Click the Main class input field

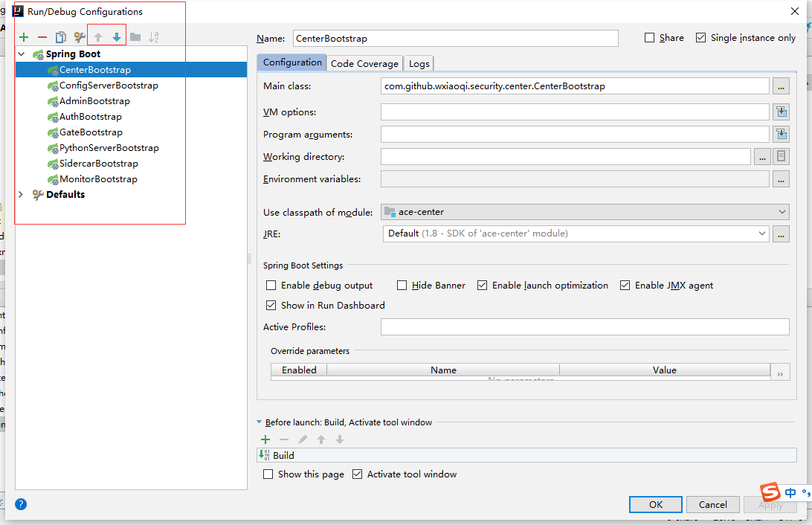click(575, 86)
